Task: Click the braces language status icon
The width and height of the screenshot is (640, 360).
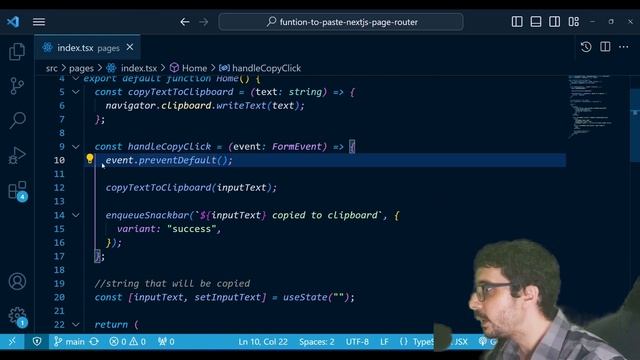Action: (x=403, y=342)
